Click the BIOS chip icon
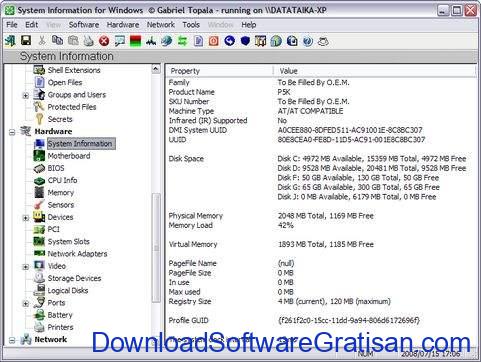 tap(39, 168)
